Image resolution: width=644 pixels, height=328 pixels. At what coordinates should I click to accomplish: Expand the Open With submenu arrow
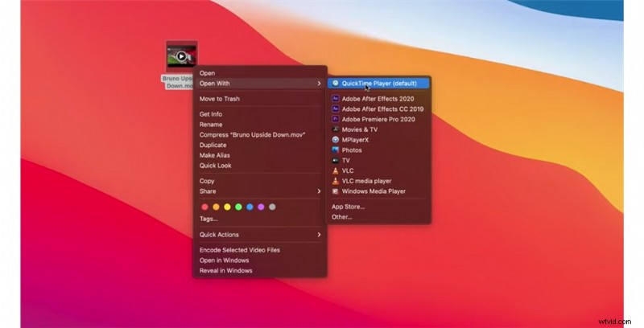coord(319,84)
